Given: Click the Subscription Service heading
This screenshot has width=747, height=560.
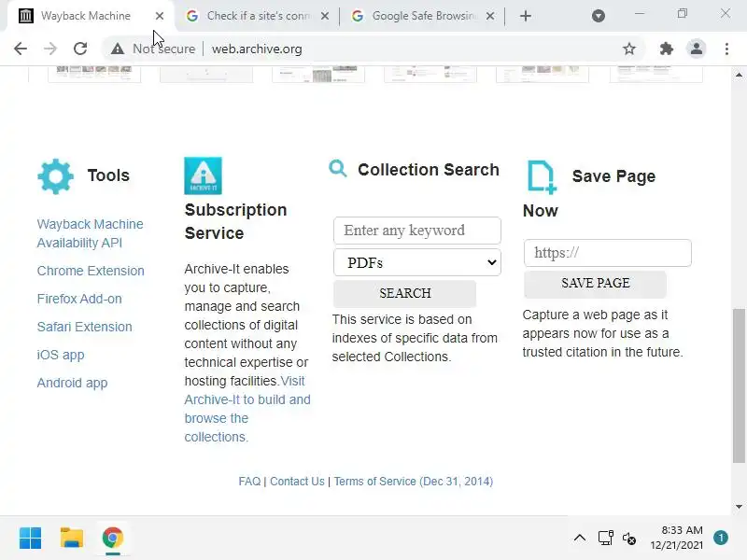Looking at the screenshot, I should point(236,221).
